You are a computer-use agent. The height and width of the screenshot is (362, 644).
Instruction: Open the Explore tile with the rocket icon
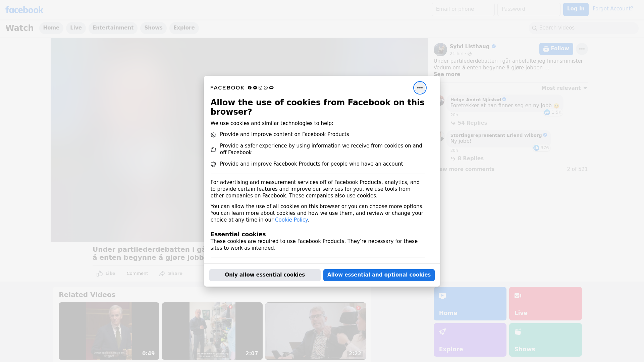pyautogui.click(x=470, y=340)
